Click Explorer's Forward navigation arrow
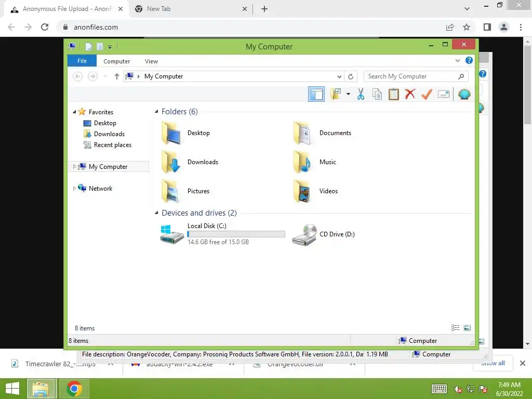The height and width of the screenshot is (399, 532). pyautogui.click(x=92, y=76)
